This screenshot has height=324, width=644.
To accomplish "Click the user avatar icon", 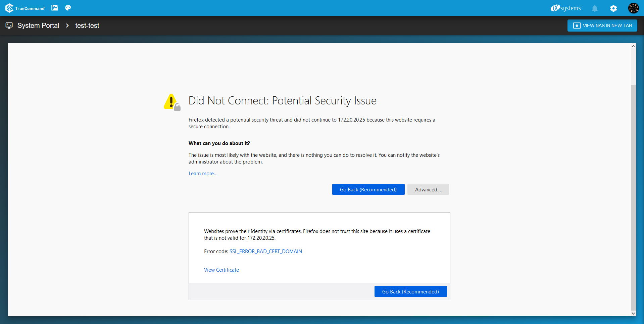I will tap(633, 8).
